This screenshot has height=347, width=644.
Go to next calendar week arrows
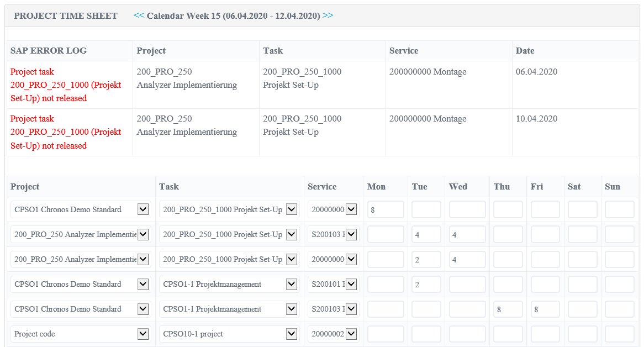(328, 15)
